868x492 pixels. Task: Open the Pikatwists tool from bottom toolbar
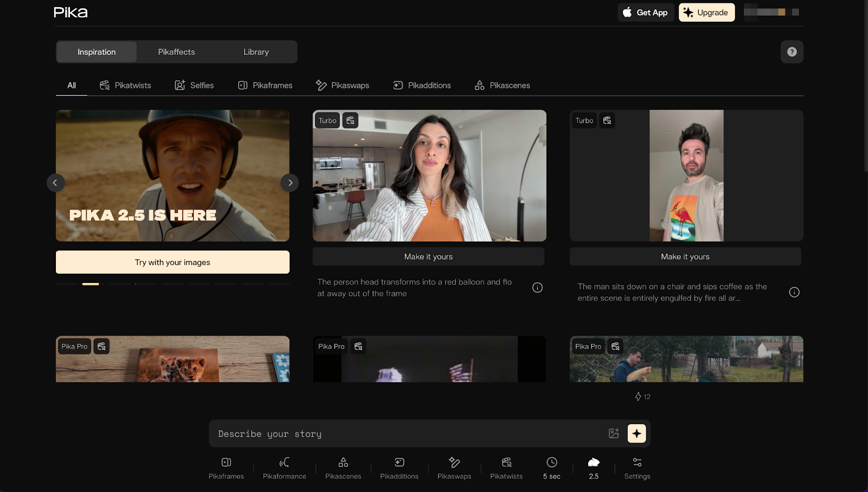coord(506,468)
